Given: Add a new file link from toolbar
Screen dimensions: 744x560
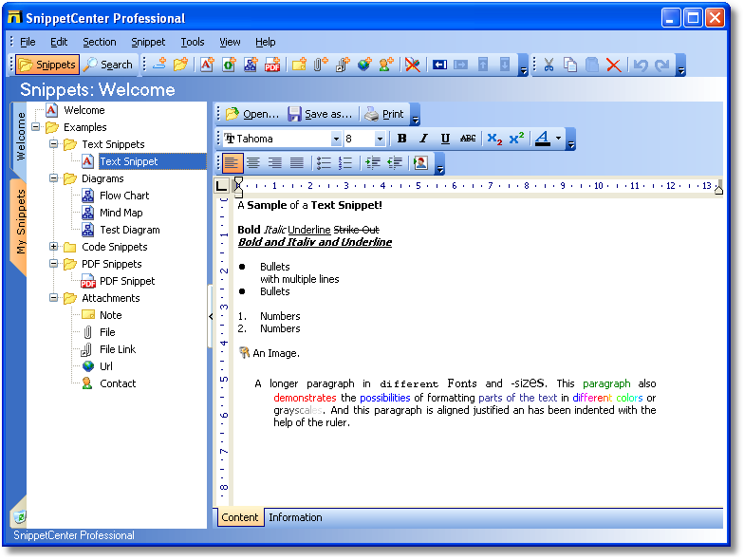Looking at the screenshot, I should [x=343, y=65].
